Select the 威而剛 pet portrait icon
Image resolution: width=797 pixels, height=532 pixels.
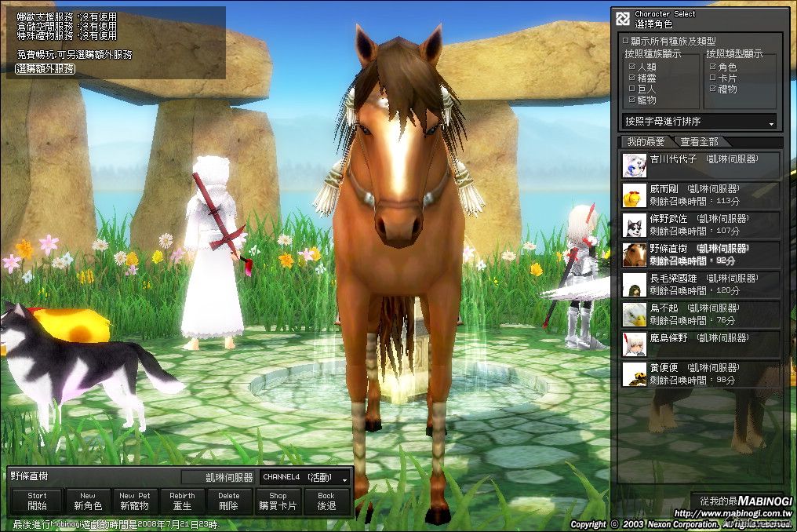point(635,195)
